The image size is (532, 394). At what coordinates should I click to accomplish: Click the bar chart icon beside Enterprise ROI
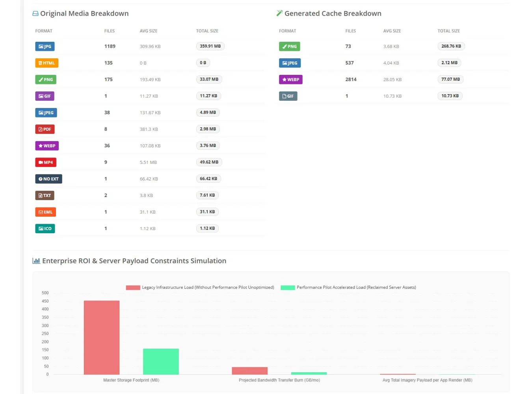(x=36, y=261)
